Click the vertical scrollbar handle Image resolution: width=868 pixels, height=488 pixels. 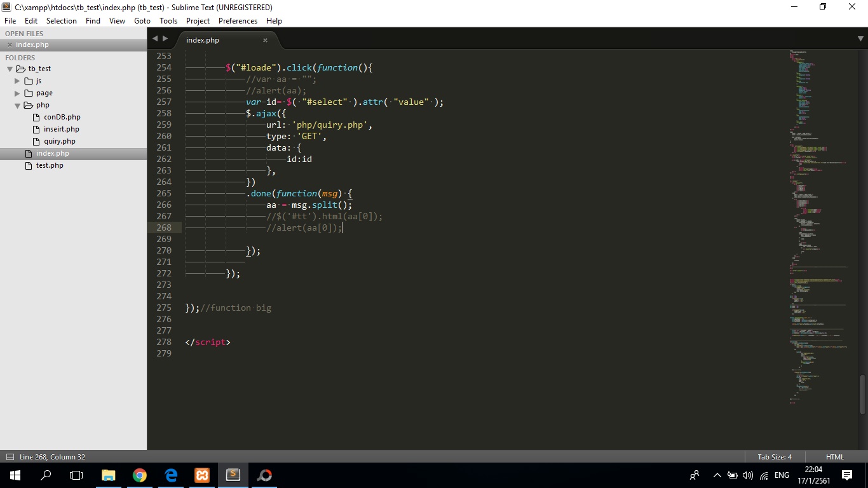(x=863, y=395)
